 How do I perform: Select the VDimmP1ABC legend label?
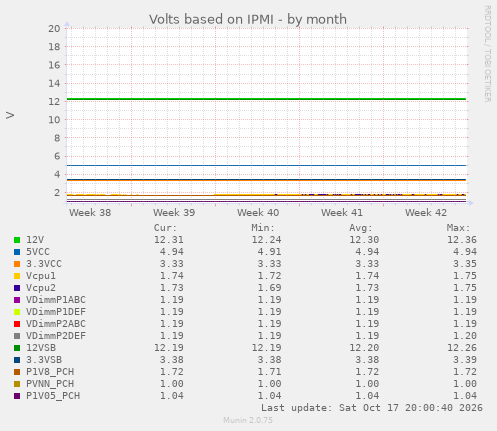[x=56, y=300]
